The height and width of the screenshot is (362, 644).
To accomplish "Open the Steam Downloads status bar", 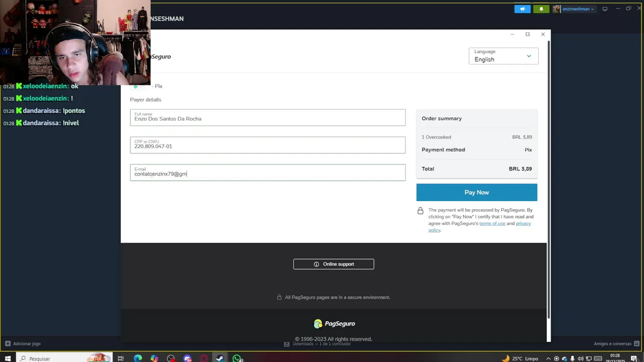I will [x=317, y=344].
